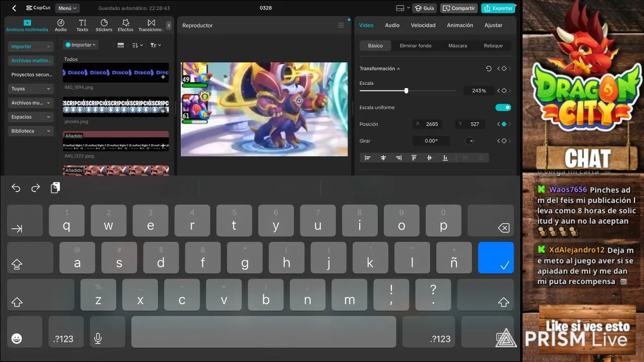644x362 pixels.
Task: Select the Máscara sub-tab
Action: coord(457,46)
